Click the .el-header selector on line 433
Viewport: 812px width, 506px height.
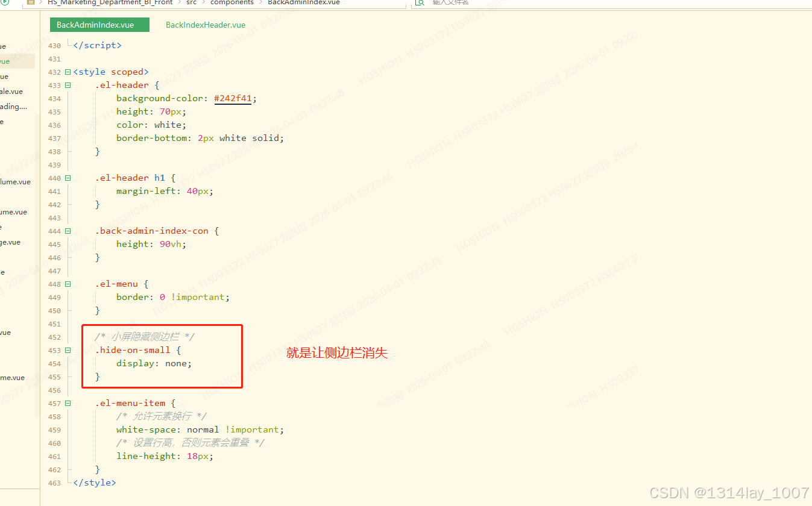coord(122,85)
